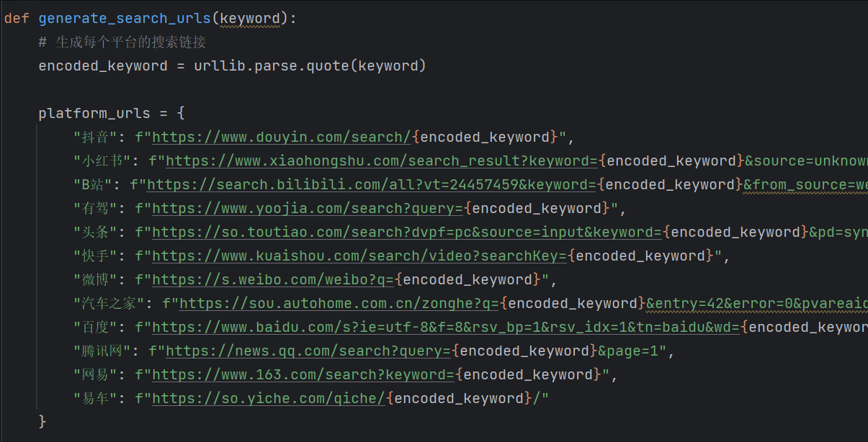
Task: Click {encoded_keyword} in the weibo line
Action: [467, 280]
